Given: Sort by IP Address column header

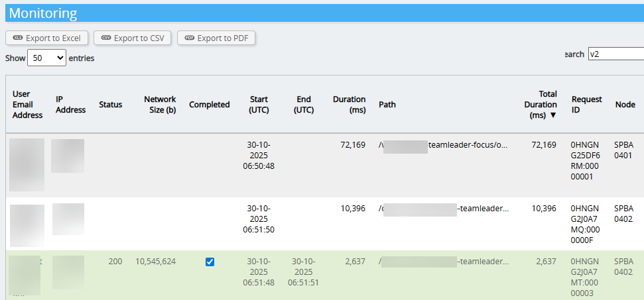Looking at the screenshot, I should pyautogui.click(x=70, y=105).
